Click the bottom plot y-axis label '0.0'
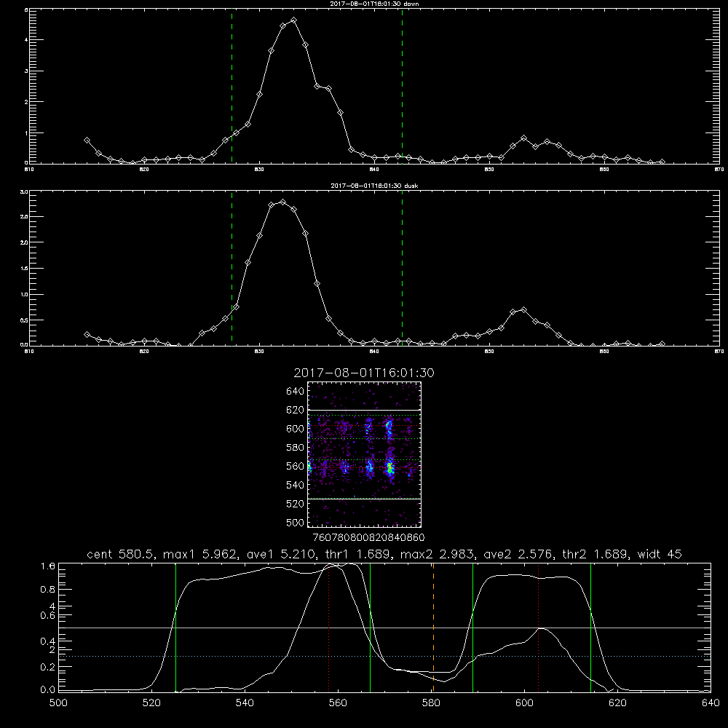Screen dimensions: 728x728 click(48, 690)
